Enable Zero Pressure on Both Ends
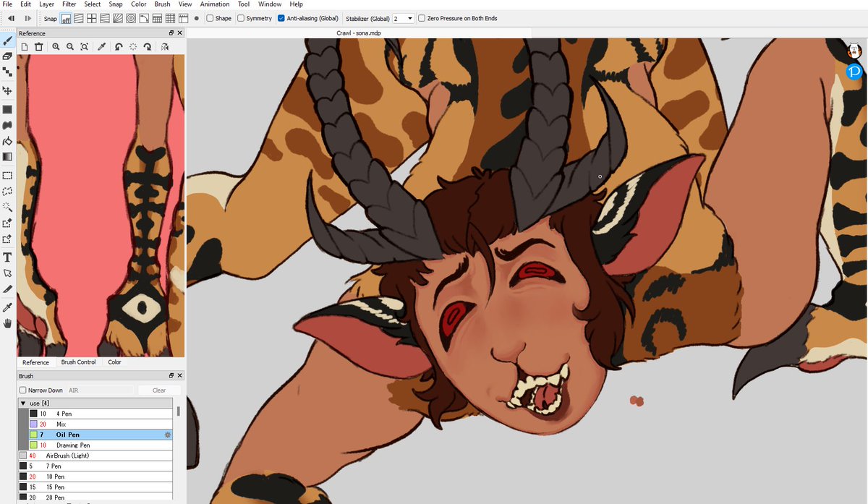 pyautogui.click(x=422, y=18)
